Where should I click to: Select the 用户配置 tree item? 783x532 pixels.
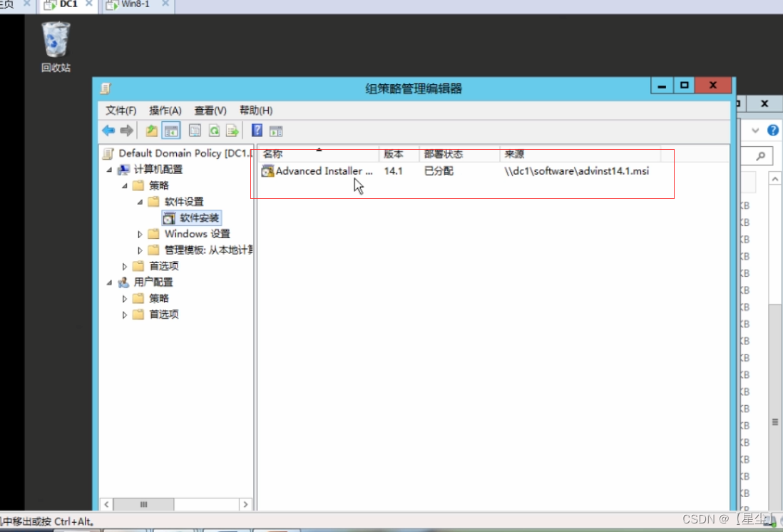(x=153, y=282)
